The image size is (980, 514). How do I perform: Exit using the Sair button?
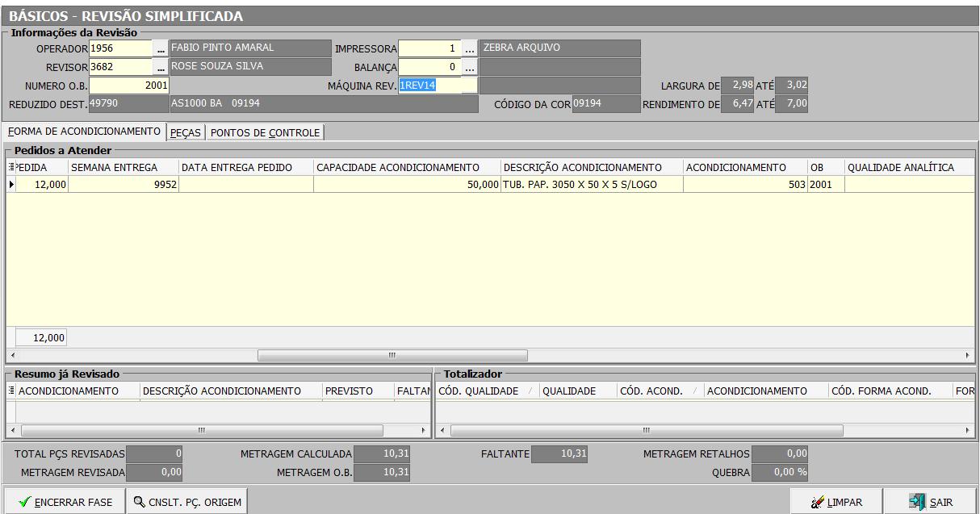coord(931,502)
